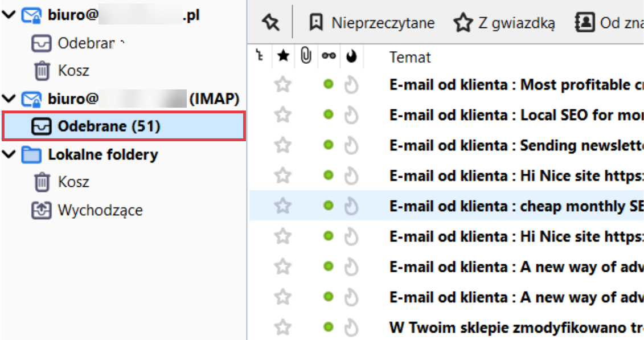
Task: Open Kosz under Lokalne foldery
Action: coord(73,182)
